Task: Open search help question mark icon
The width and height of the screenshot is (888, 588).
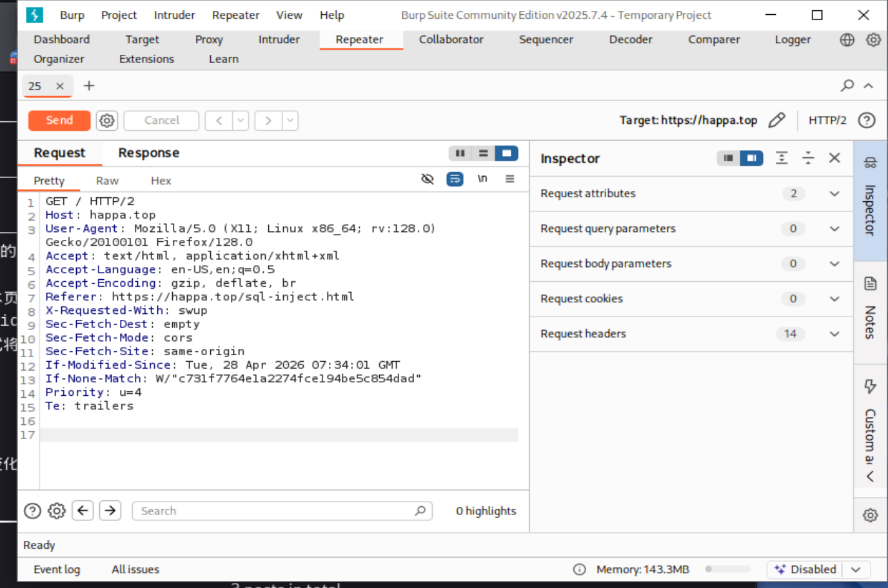Action: (32, 511)
